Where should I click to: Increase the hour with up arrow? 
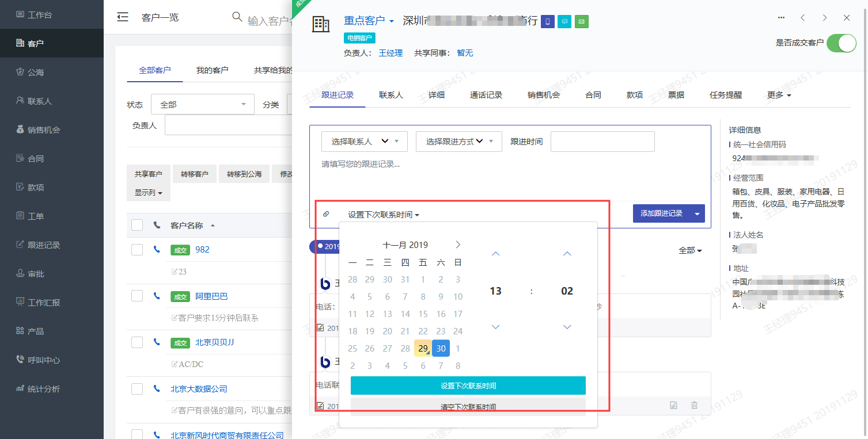[495, 254]
